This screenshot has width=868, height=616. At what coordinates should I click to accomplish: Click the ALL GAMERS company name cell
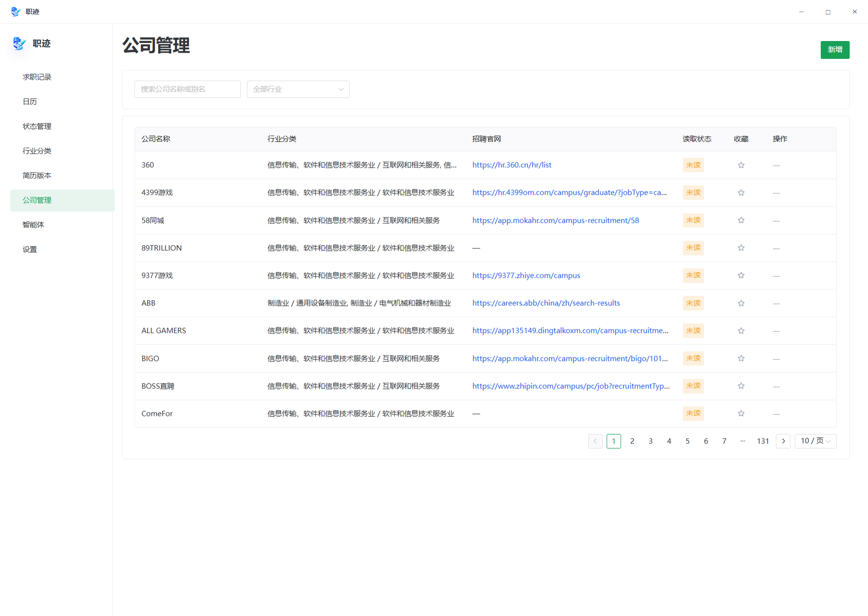pyautogui.click(x=163, y=330)
